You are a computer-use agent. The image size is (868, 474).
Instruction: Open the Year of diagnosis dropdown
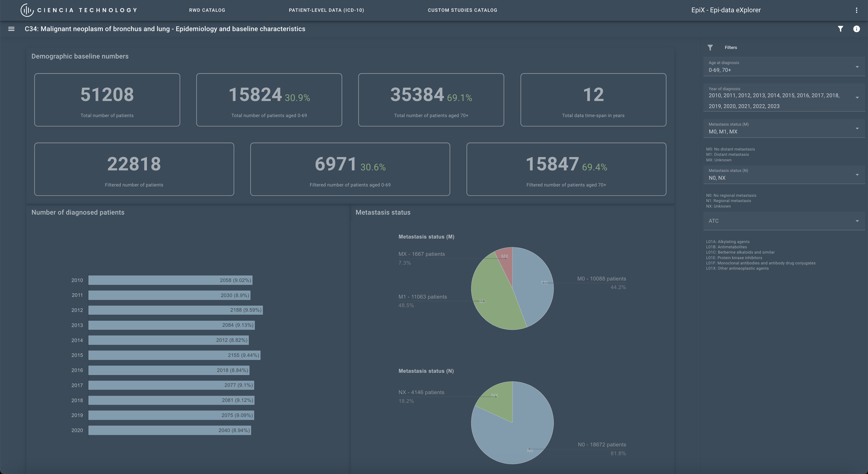click(783, 98)
